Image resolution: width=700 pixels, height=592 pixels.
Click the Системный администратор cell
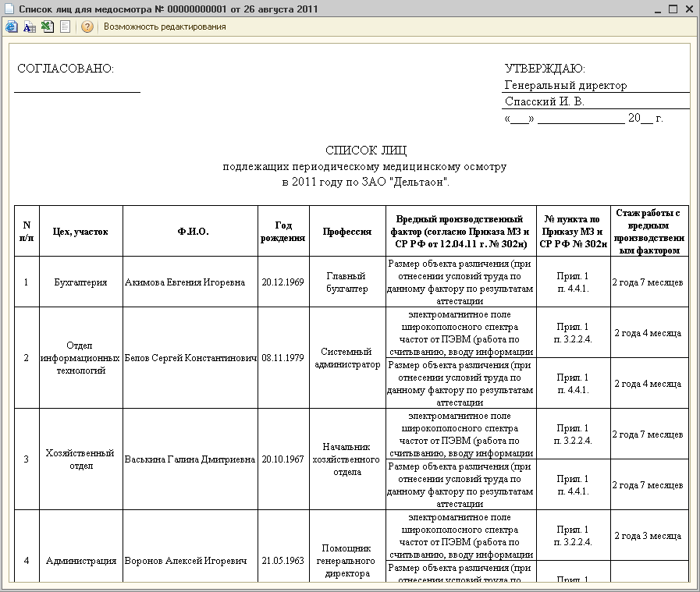347,358
